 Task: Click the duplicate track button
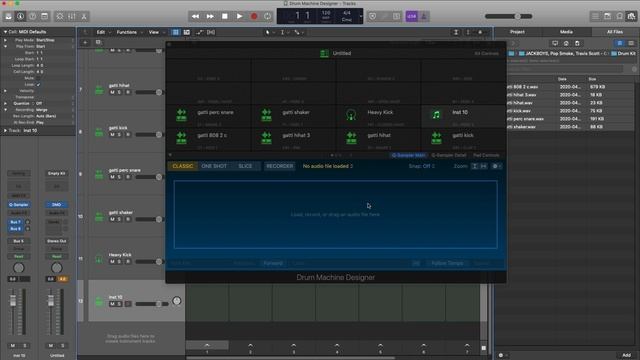(98, 42)
